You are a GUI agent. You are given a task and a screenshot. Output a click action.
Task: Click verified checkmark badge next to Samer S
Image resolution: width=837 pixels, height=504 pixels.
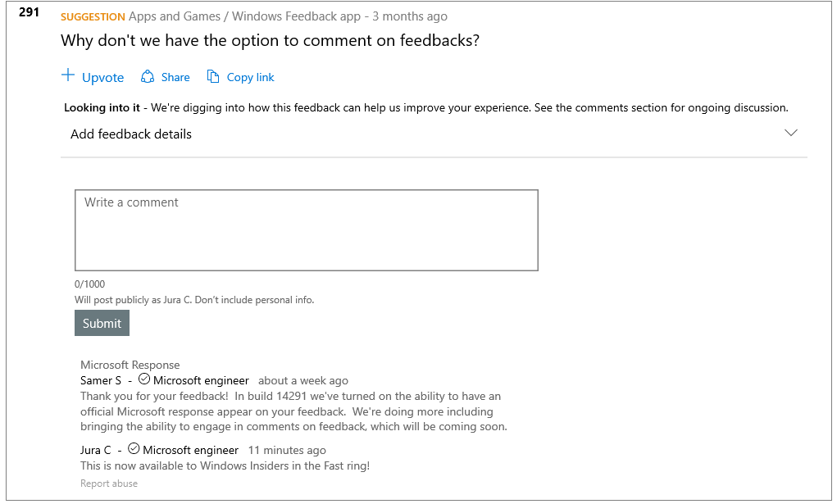[x=144, y=379]
